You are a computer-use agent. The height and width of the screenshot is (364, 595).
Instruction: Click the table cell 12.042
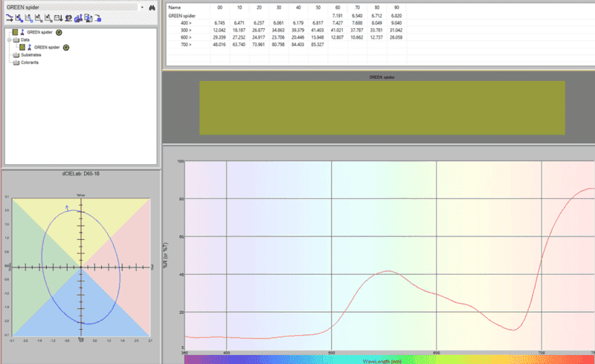219,30
